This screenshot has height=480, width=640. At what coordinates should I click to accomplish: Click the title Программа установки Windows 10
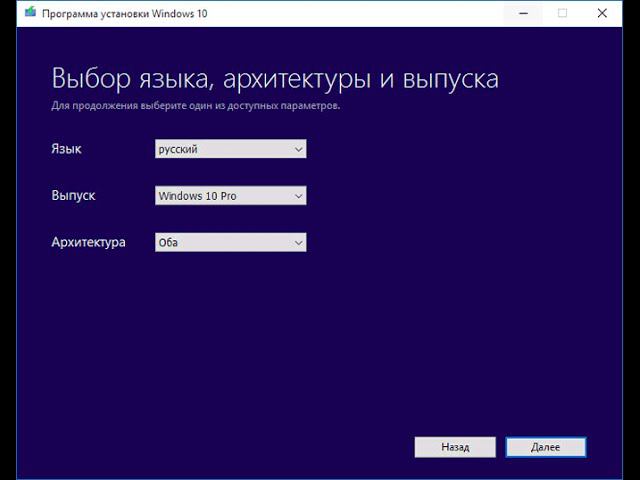[124, 13]
